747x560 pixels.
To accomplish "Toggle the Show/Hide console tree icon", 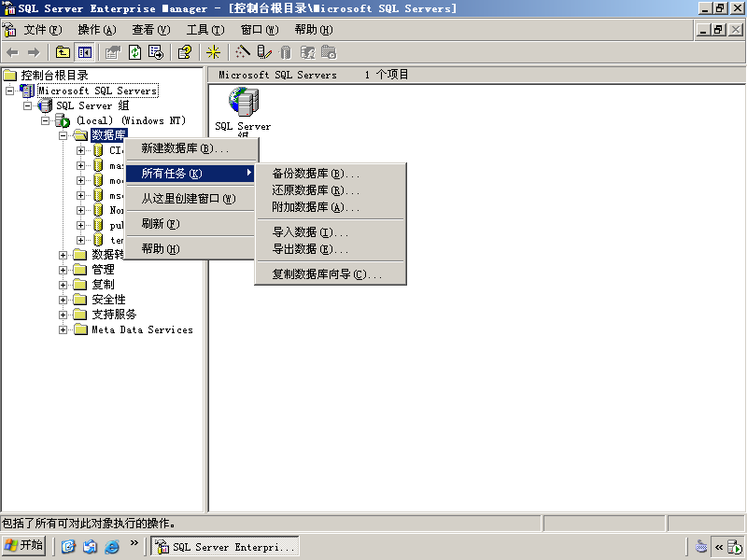I will click(85, 52).
